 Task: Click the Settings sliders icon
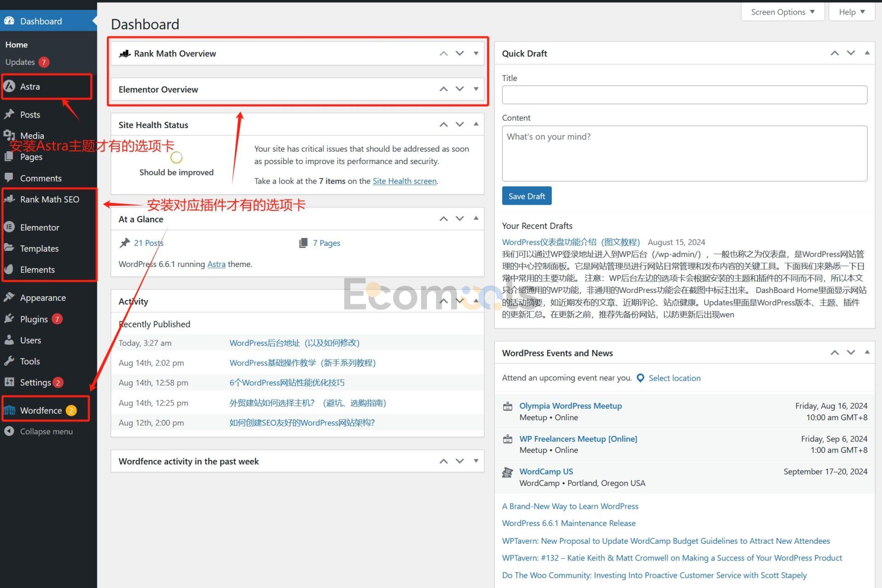tap(9, 382)
